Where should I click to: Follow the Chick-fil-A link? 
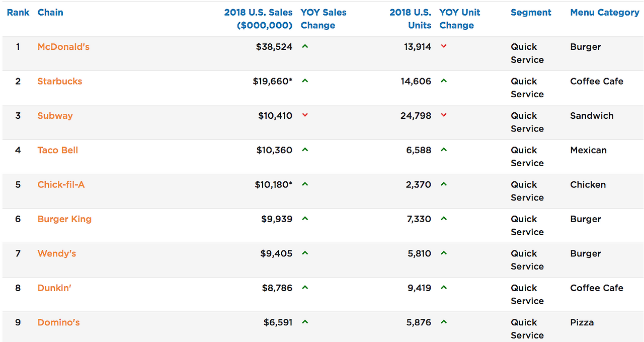click(61, 184)
